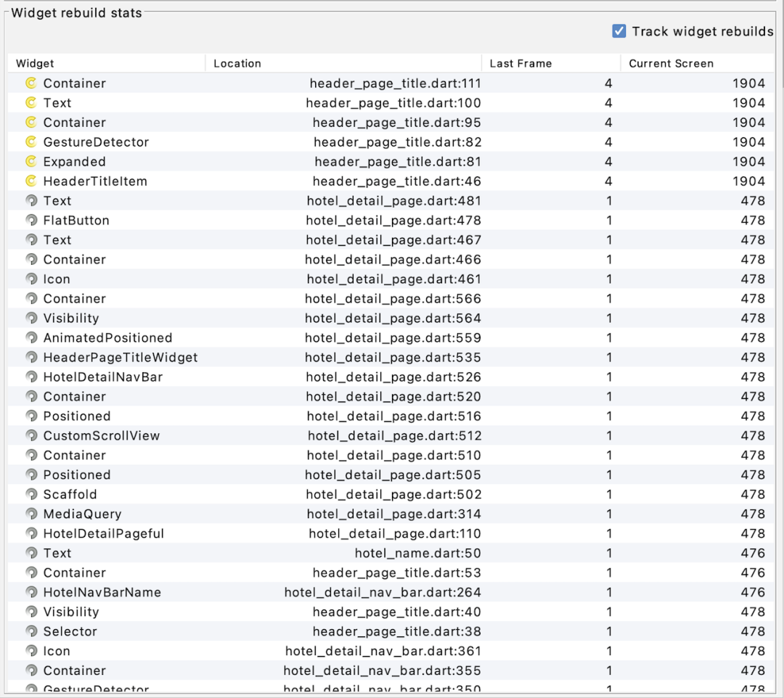Open location hotel_name.dart:50
This screenshot has height=698, width=784.
[417, 554]
